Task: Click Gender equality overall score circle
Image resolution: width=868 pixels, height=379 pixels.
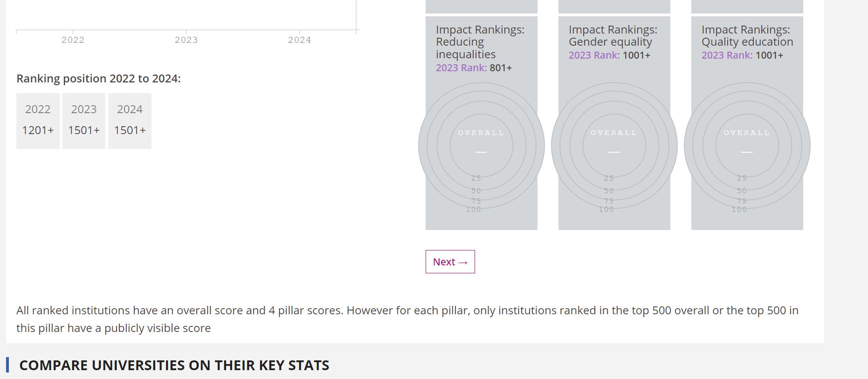Action: click(x=614, y=145)
